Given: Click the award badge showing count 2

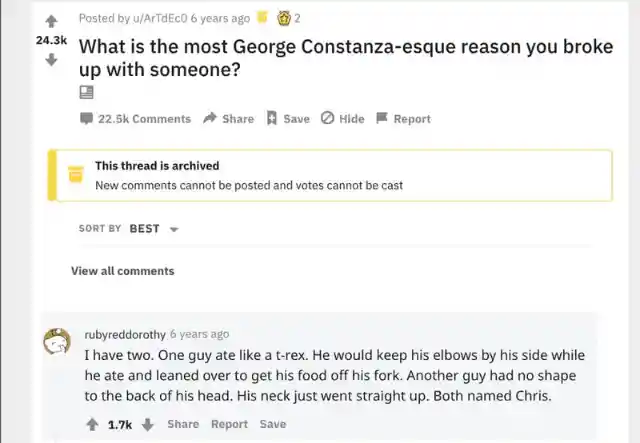Looking at the screenshot, I should click(x=284, y=17).
